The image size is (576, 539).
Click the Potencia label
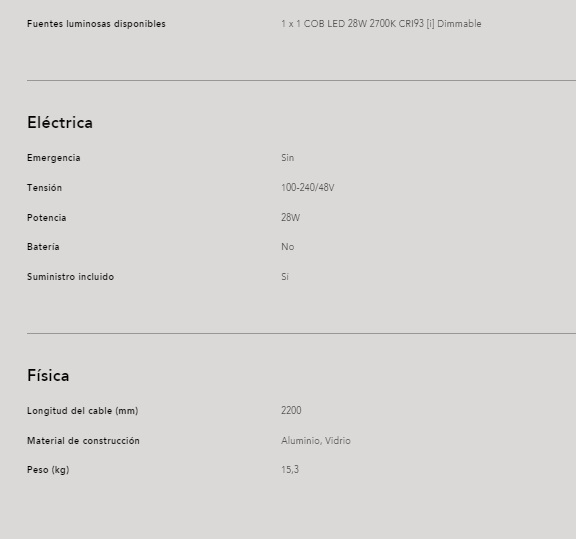tap(47, 218)
